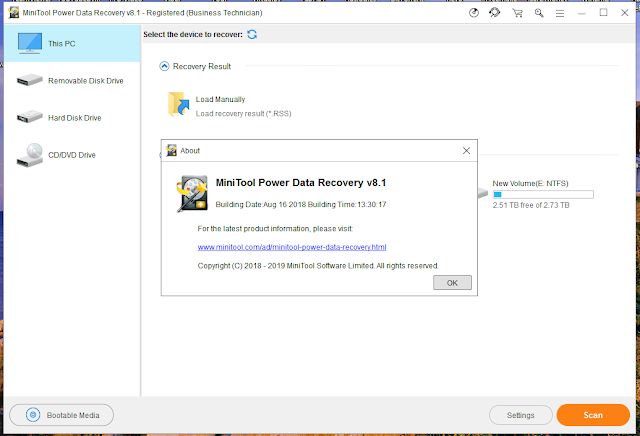Click the Hard Disk Drive icon
This screenshot has width=640, height=436.
click(29, 117)
